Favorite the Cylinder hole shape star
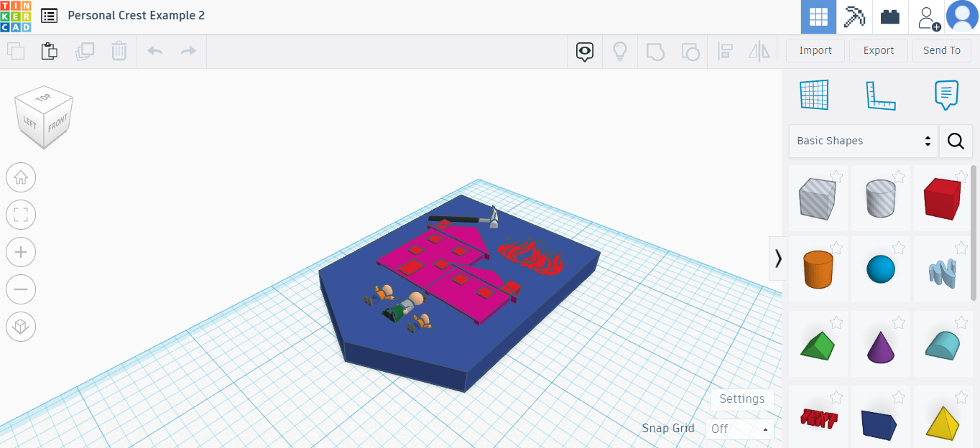Viewport: 980px width, 448px height. click(898, 176)
